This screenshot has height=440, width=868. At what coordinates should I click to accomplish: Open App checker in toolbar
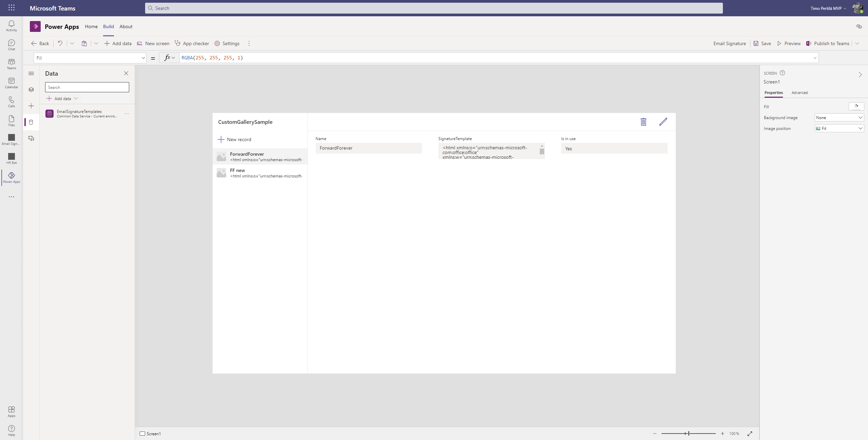pyautogui.click(x=192, y=43)
